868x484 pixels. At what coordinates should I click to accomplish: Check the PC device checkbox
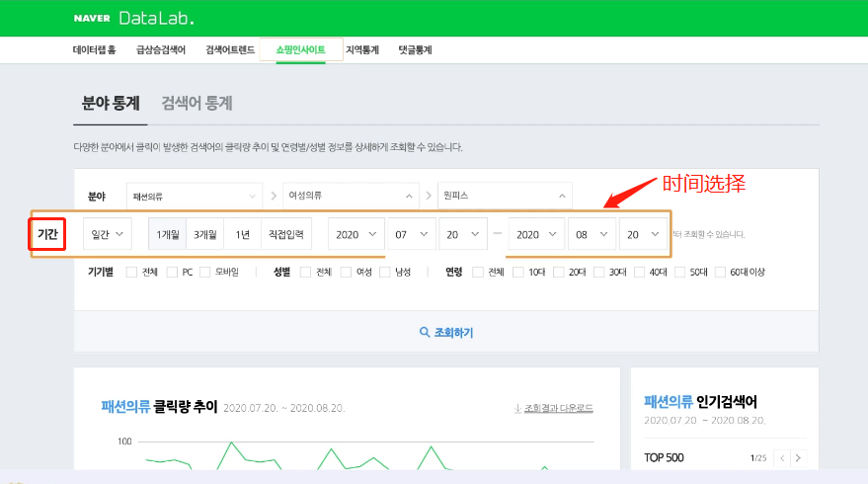[x=172, y=272]
